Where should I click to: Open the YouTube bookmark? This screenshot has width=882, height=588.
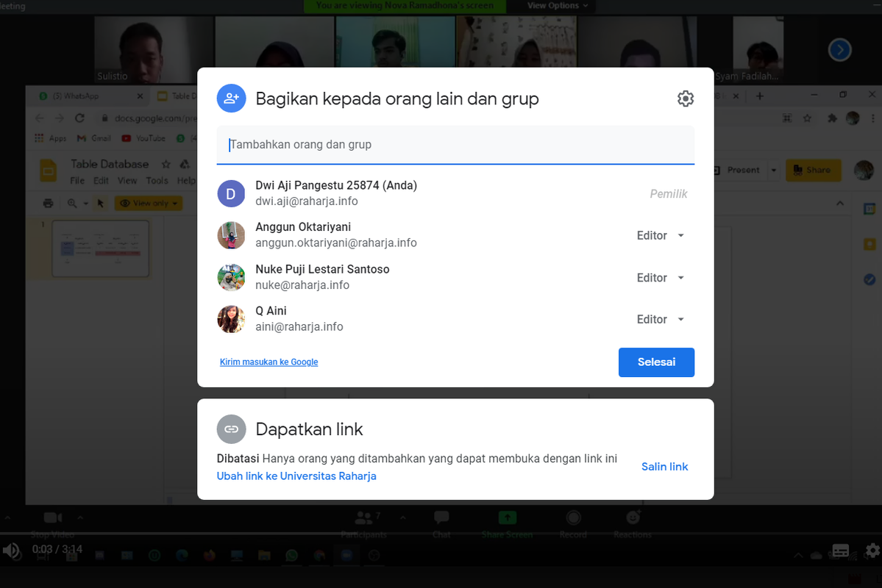[143, 138]
